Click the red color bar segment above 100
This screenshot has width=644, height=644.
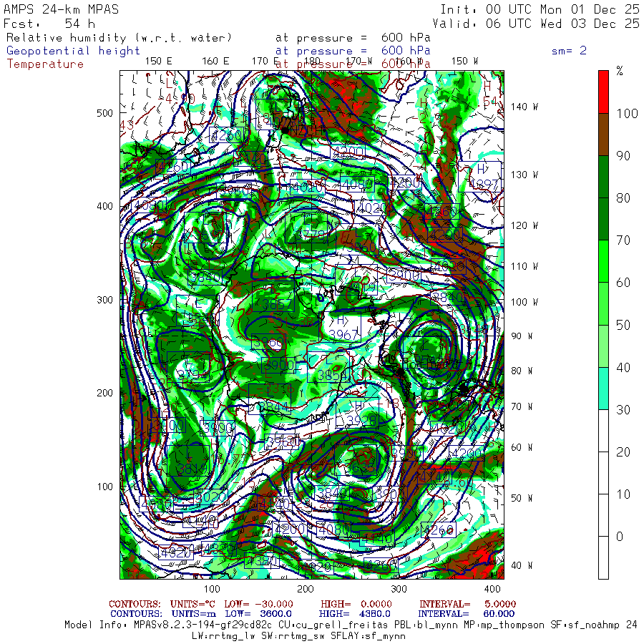[x=603, y=92]
